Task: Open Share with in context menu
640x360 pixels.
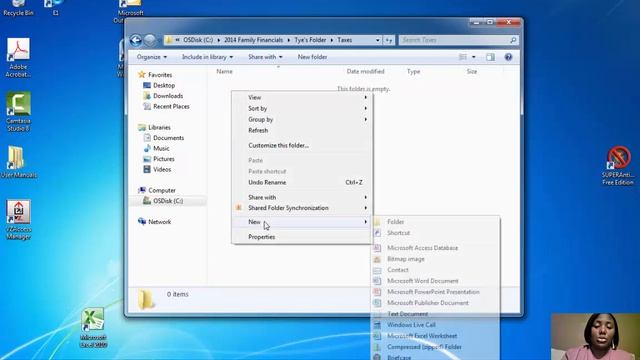Action: pos(302,197)
